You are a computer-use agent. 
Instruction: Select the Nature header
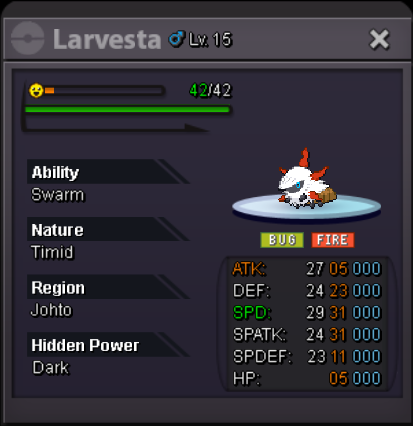coord(57,230)
